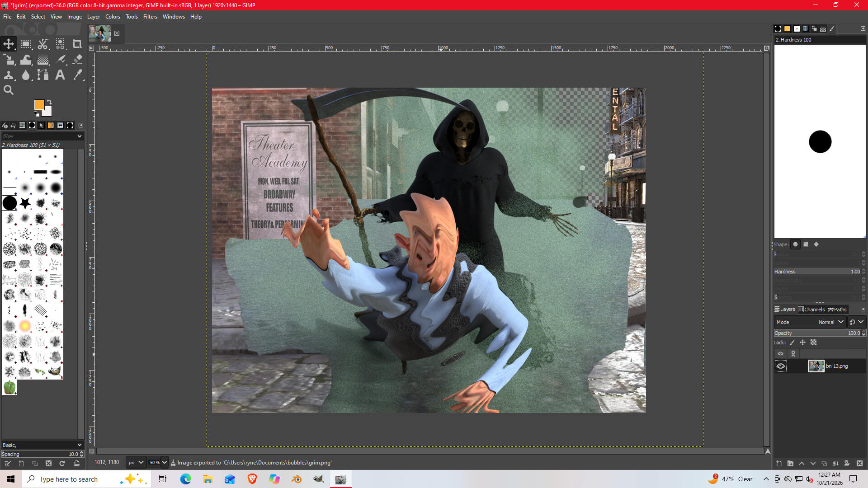Choose circle brush shape
This screenshot has height=488, width=868.
pos(795,244)
